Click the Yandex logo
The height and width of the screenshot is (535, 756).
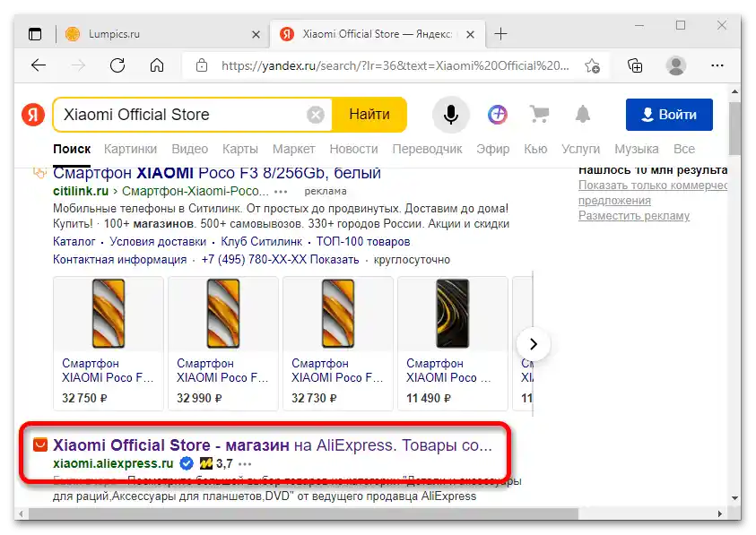(33, 115)
